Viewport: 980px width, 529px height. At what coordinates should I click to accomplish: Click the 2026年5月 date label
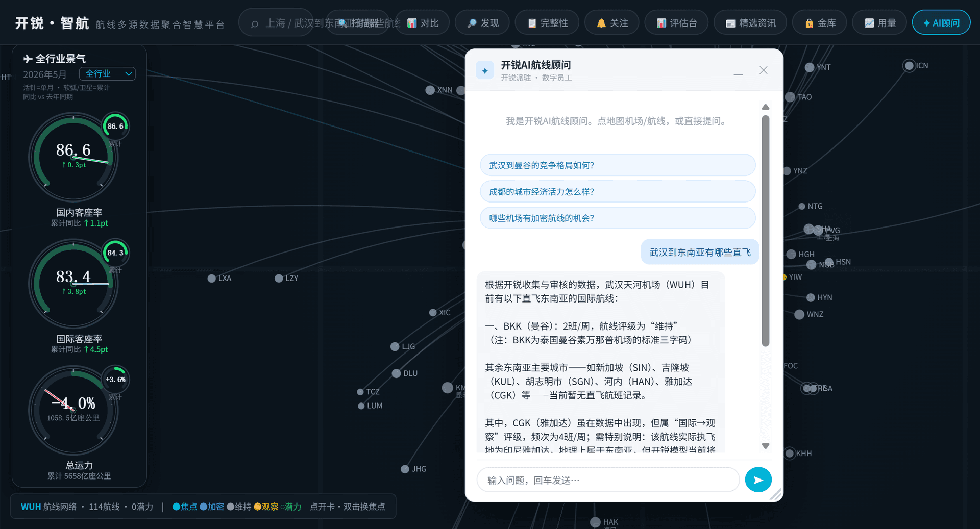point(45,74)
